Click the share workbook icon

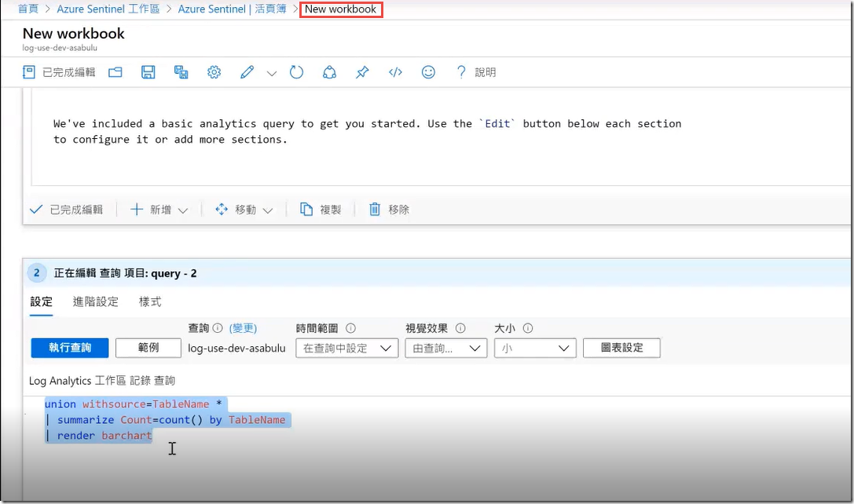point(329,72)
